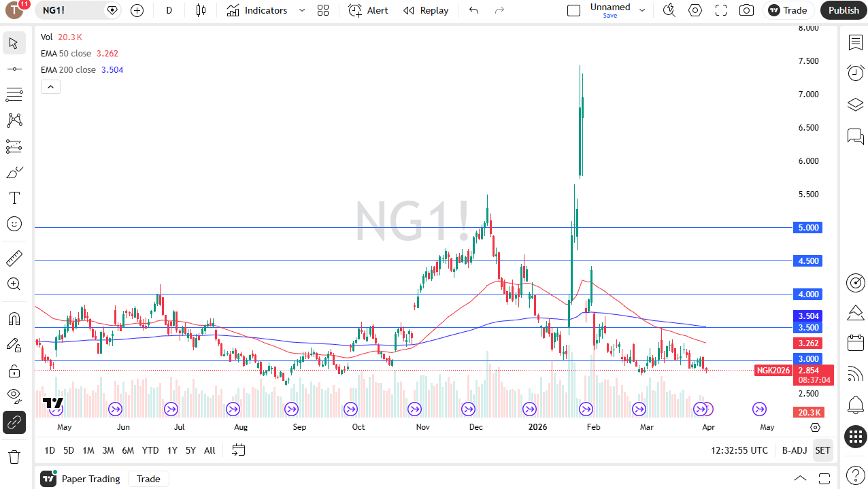Screen dimensions: 868x489
Task: Click the Publish button
Action: tap(844, 10)
